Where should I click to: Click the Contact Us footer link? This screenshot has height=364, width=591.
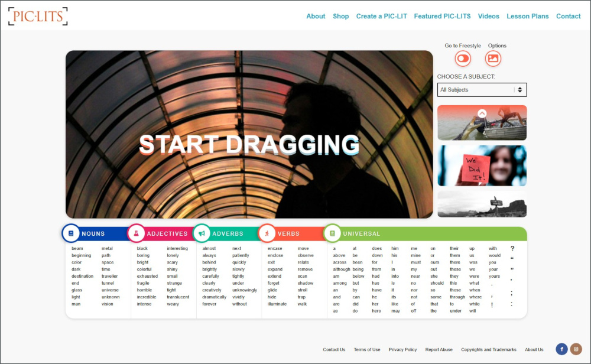point(334,350)
